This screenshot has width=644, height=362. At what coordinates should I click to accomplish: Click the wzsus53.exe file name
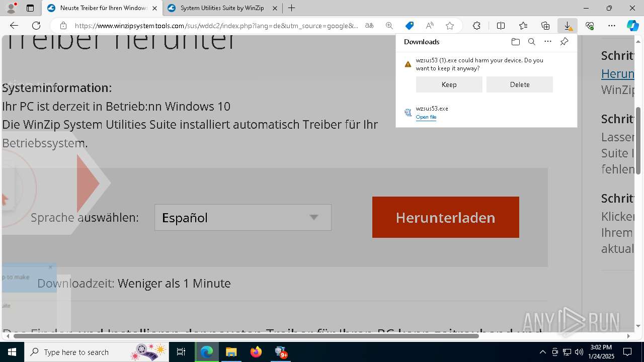coord(432,109)
